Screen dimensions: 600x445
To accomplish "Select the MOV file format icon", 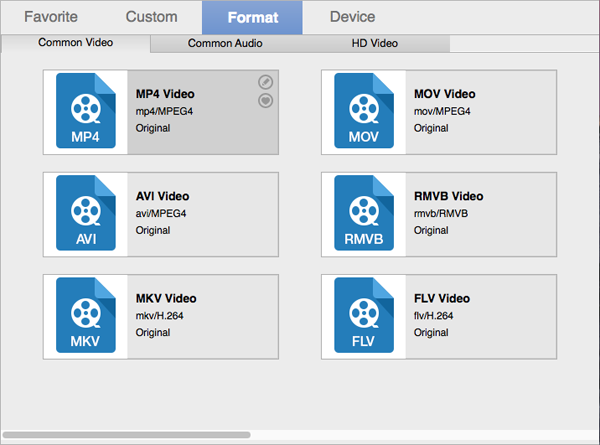I will coord(364,112).
